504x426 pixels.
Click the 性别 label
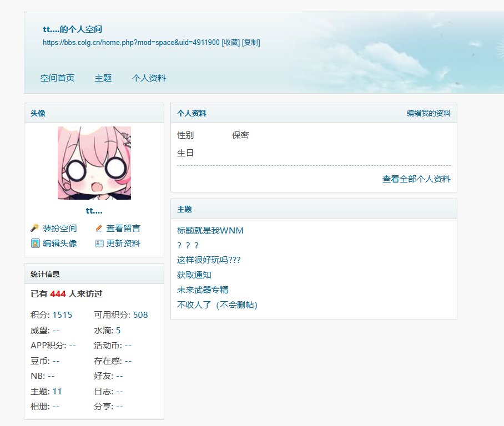coord(185,135)
